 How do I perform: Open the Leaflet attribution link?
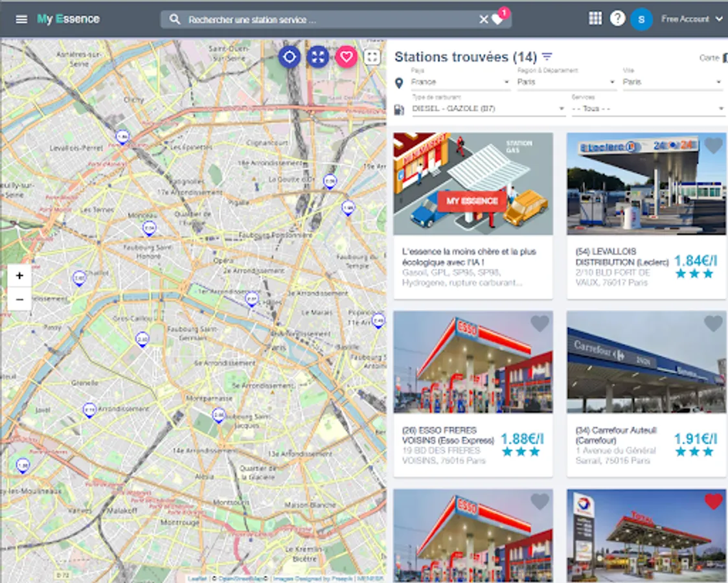pyautogui.click(x=198, y=578)
